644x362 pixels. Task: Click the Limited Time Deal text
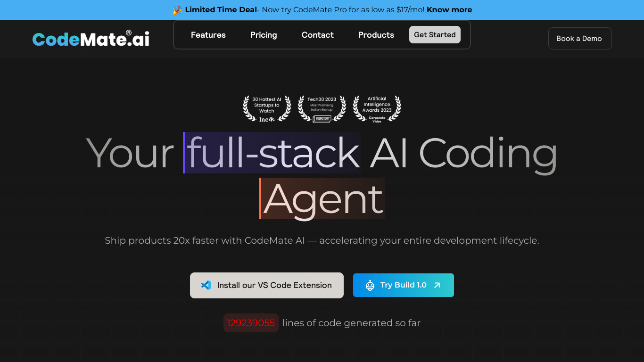coord(221,10)
